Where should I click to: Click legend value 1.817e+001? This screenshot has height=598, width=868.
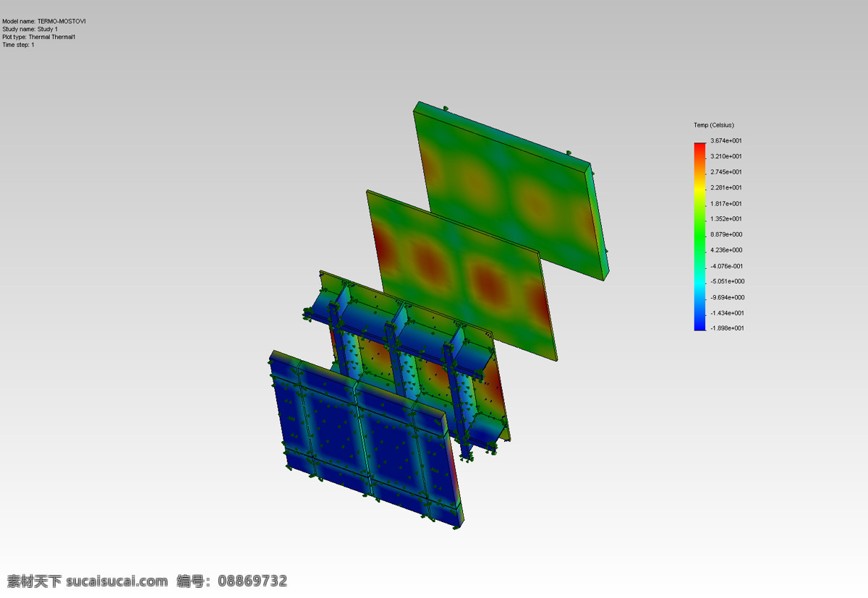point(726,203)
